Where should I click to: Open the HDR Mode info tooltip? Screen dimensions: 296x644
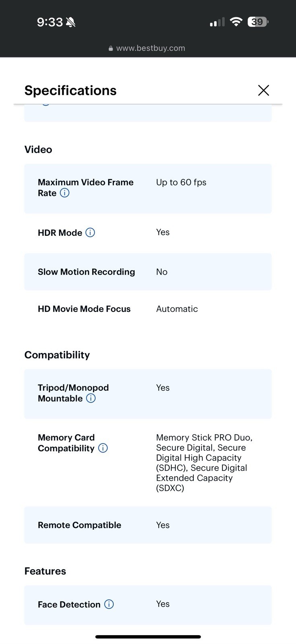pos(90,233)
